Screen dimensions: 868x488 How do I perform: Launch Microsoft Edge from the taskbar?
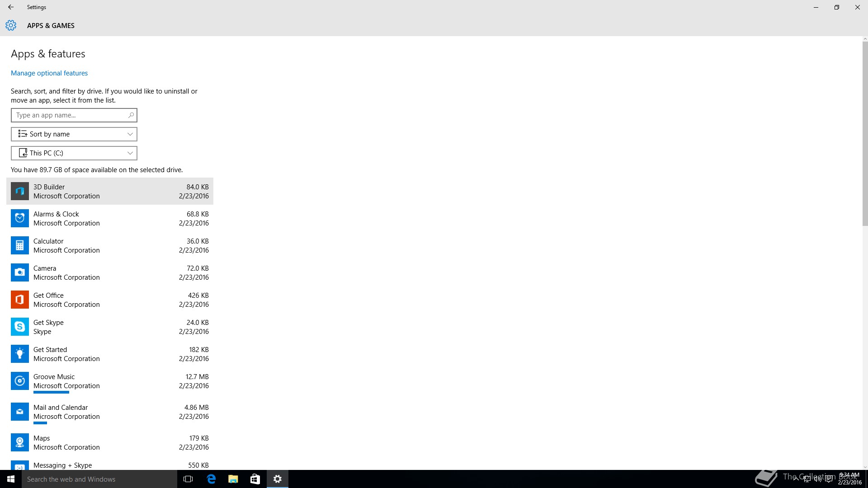(x=211, y=479)
